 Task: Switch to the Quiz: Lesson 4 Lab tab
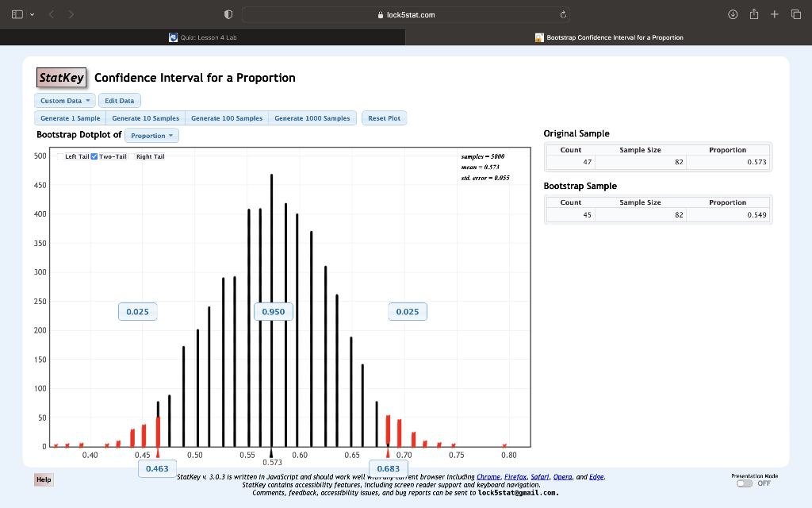[203, 37]
